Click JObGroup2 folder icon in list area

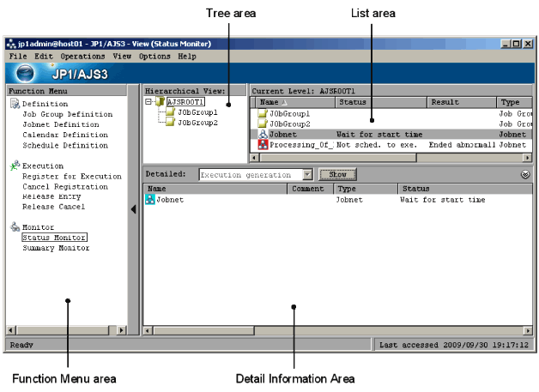(x=263, y=124)
